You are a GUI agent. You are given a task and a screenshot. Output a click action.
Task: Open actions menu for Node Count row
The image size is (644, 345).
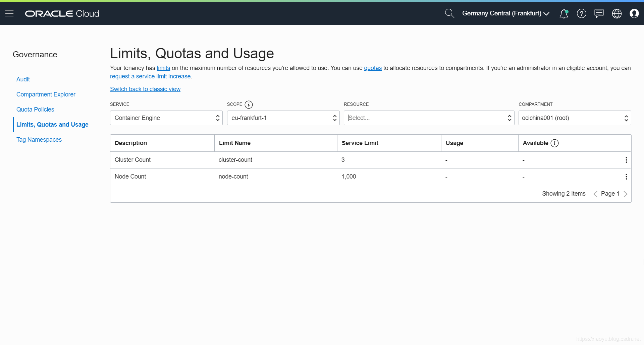(x=626, y=177)
